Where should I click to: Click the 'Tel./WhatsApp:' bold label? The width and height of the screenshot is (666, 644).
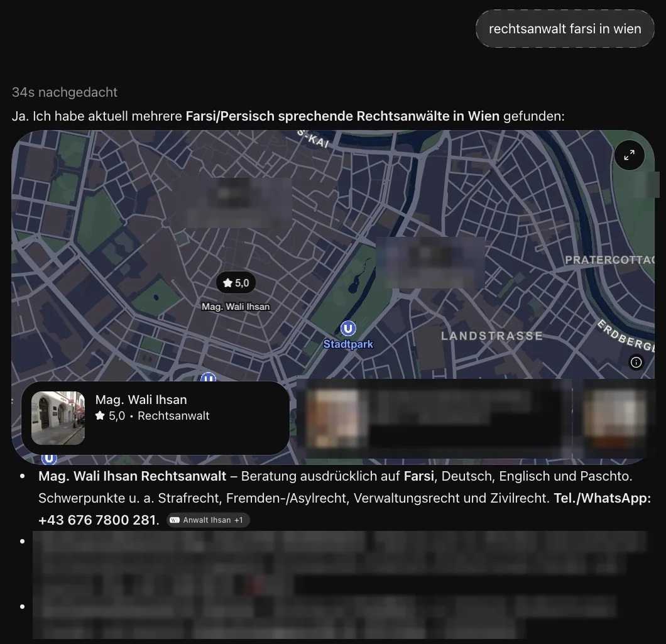tap(603, 498)
